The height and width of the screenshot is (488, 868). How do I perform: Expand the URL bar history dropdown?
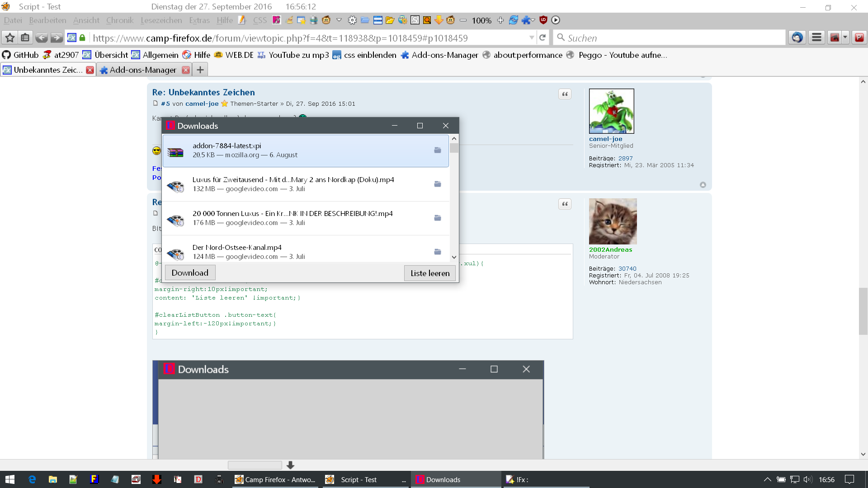click(532, 38)
